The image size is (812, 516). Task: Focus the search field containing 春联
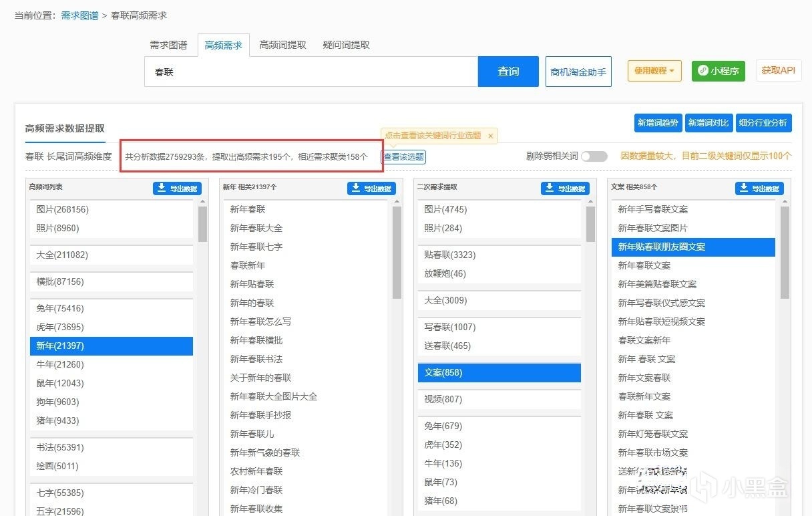click(311, 72)
